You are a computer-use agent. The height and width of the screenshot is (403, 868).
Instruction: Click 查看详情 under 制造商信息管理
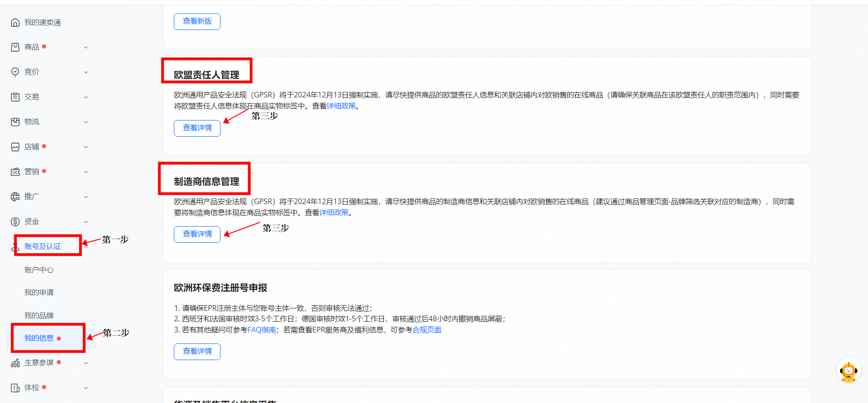[197, 234]
